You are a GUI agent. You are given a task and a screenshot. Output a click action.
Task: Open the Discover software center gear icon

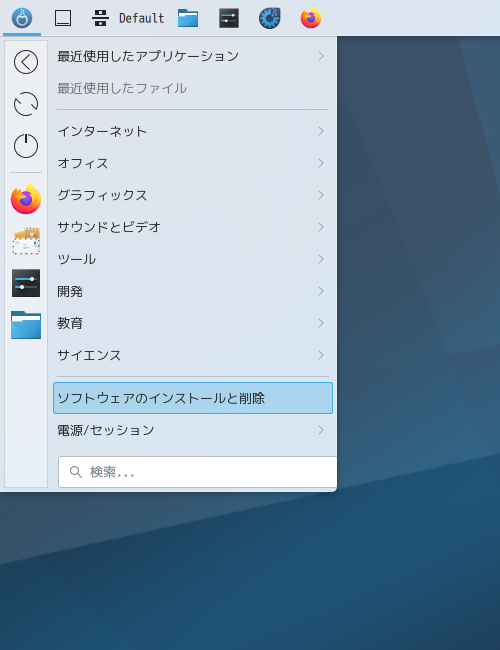point(270,18)
